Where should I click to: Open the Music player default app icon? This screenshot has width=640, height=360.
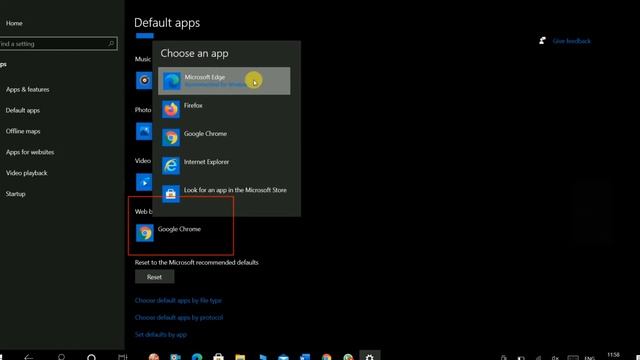point(144,80)
